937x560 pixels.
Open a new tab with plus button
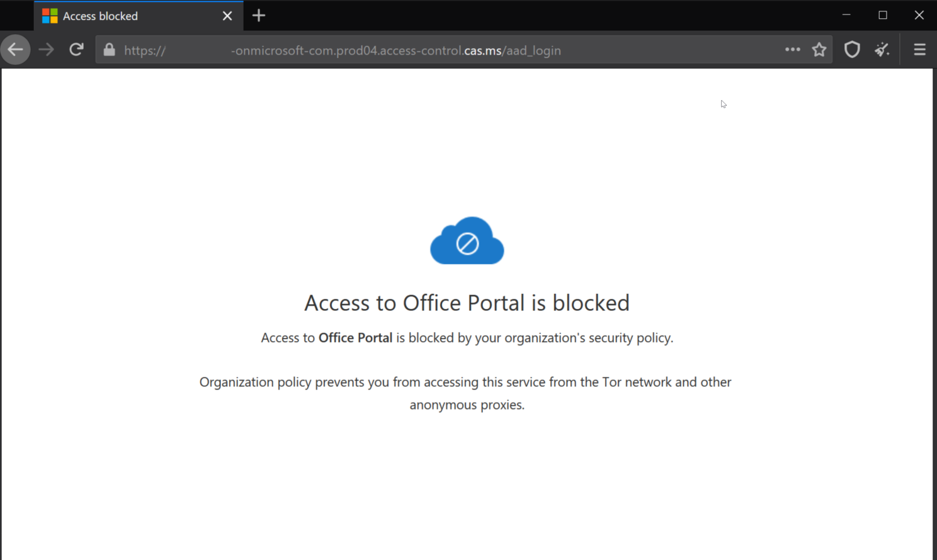[259, 16]
